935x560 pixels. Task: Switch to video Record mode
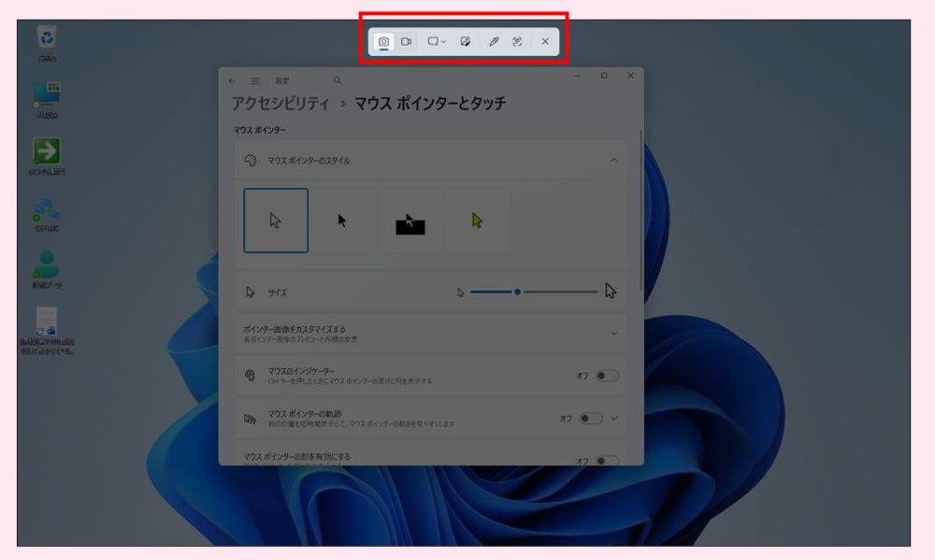[x=407, y=42]
